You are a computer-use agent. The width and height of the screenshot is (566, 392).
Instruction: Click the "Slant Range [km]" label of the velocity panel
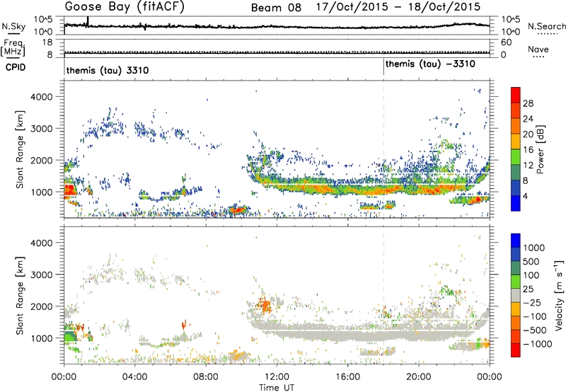(x=20, y=296)
